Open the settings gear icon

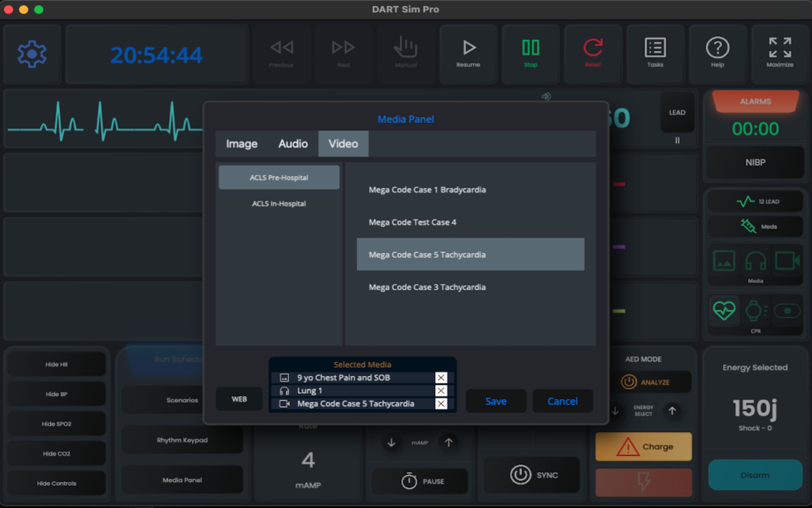(x=32, y=54)
